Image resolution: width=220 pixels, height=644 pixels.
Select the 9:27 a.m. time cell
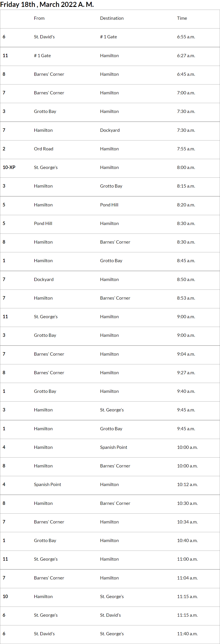click(186, 372)
